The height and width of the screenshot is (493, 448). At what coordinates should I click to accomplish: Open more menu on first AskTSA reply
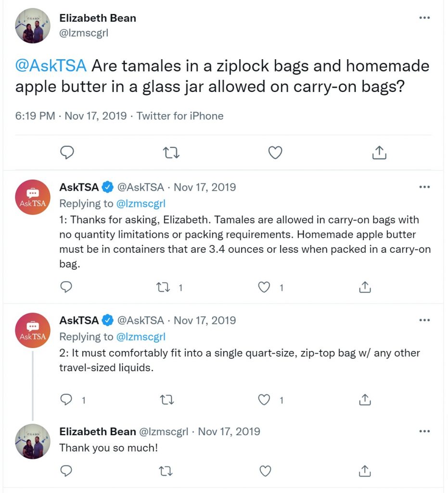point(424,187)
